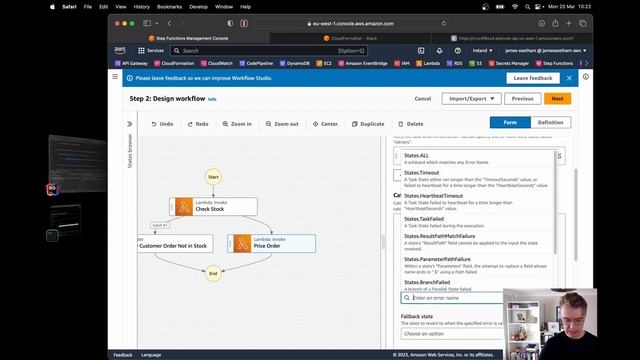This screenshot has height=360, width=640.
Task: Dismiss the feedback banner
Action: [569, 78]
